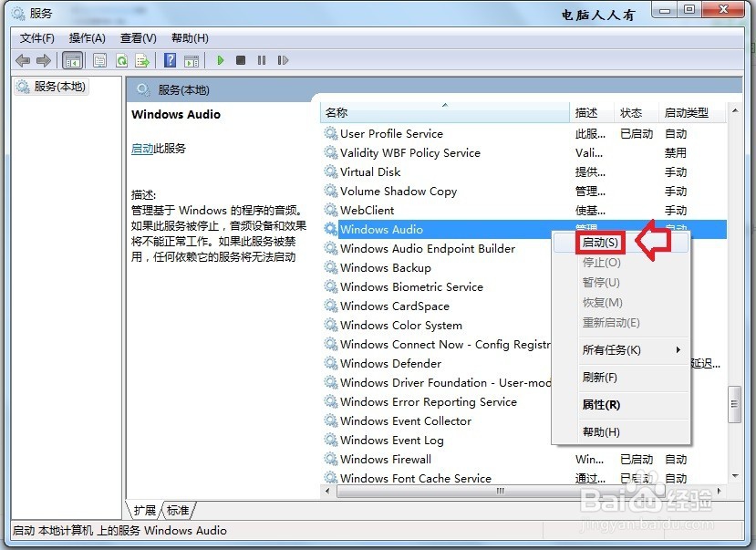Switch to the 标准 tab
Image resolution: width=756 pixels, height=550 pixels.
tap(178, 511)
